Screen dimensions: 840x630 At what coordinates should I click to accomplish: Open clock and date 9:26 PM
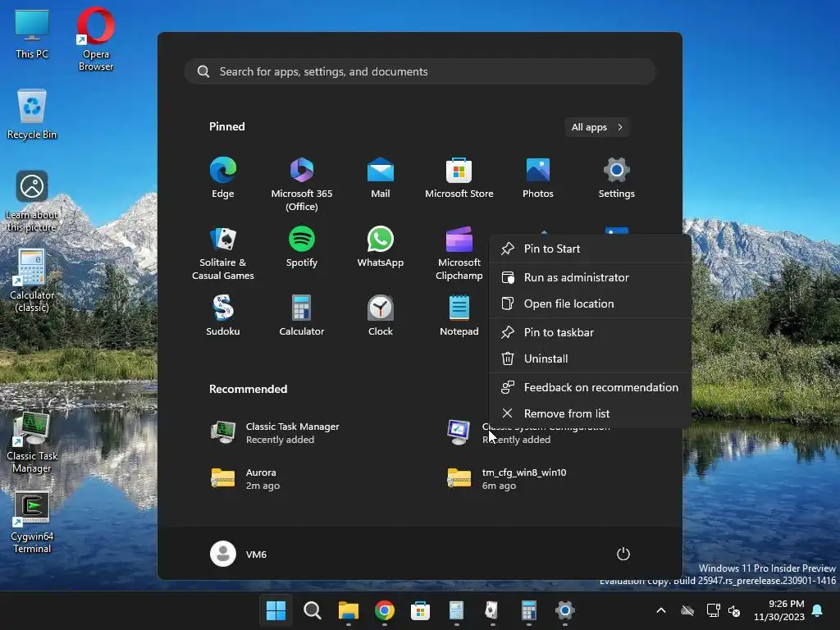coord(779,610)
